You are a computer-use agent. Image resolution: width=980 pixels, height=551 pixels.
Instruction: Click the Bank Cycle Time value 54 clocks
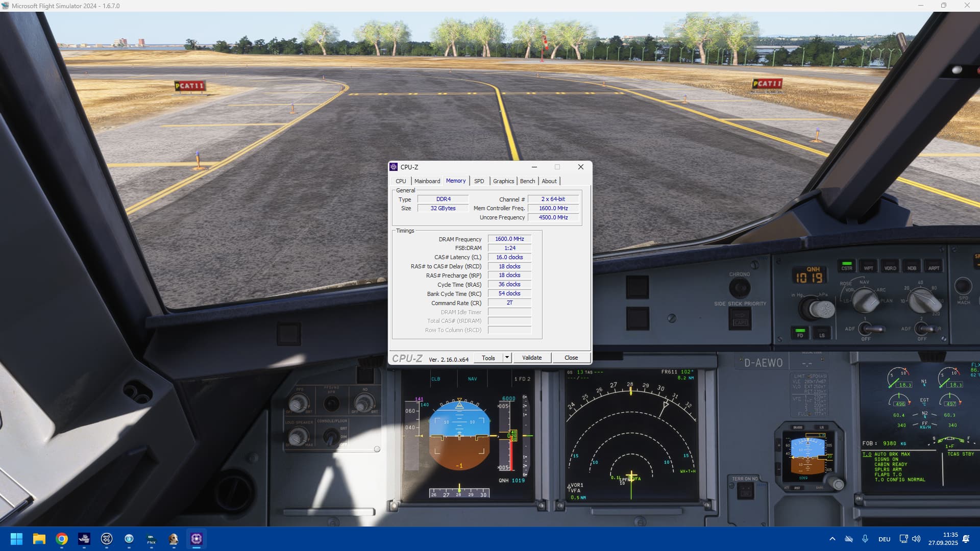pyautogui.click(x=509, y=293)
